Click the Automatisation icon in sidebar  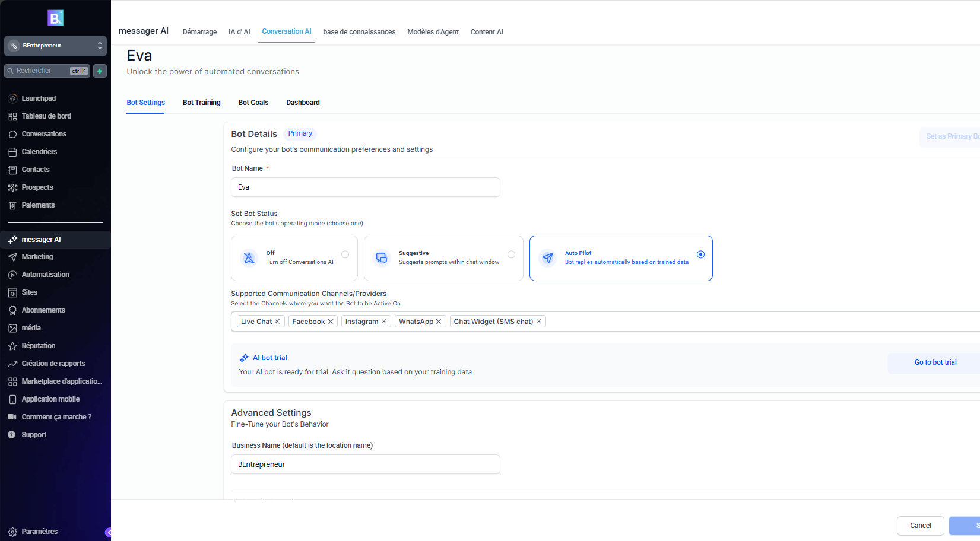[x=12, y=275]
